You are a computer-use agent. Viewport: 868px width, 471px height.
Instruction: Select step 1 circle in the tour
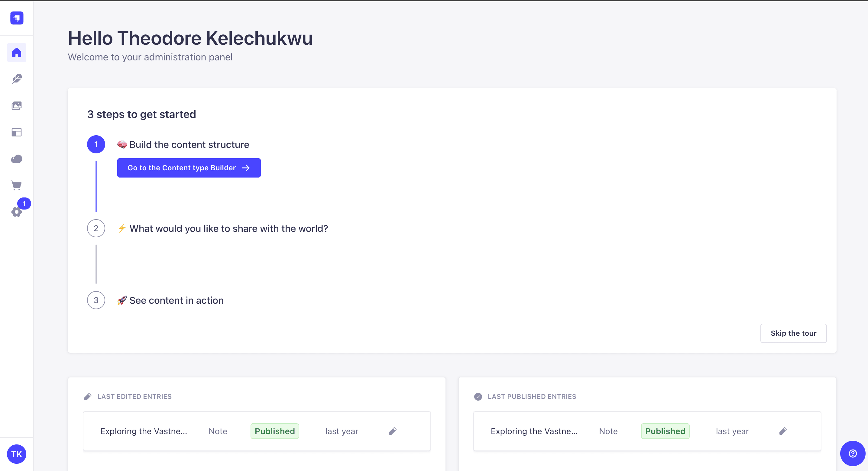pyautogui.click(x=96, y=144)
